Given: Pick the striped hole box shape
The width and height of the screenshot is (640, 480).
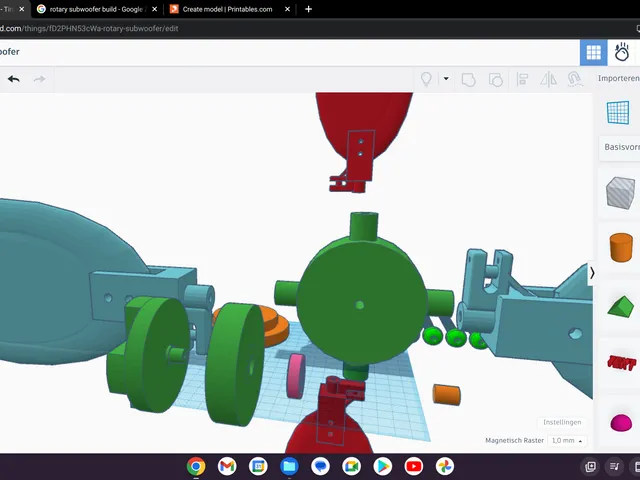Looking at the screenshot, I should 620,193.
